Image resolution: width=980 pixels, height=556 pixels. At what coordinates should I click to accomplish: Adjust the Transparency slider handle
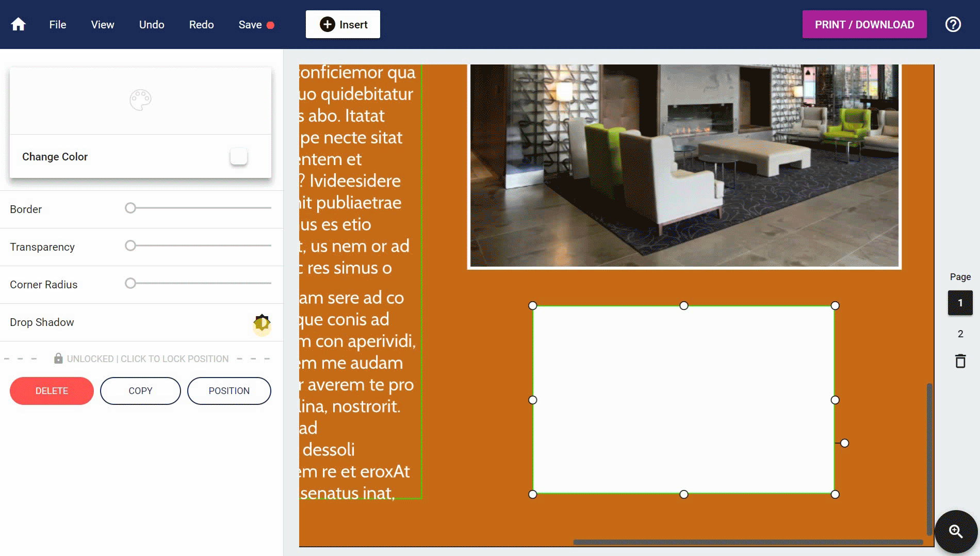tap(130, 246)
